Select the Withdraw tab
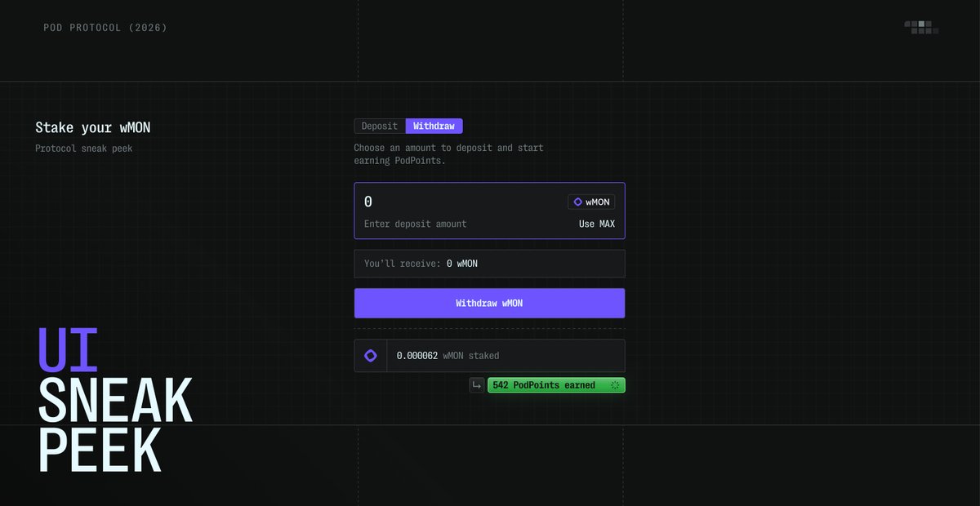This screenshot has width=980, height=506. click(434, 126)
